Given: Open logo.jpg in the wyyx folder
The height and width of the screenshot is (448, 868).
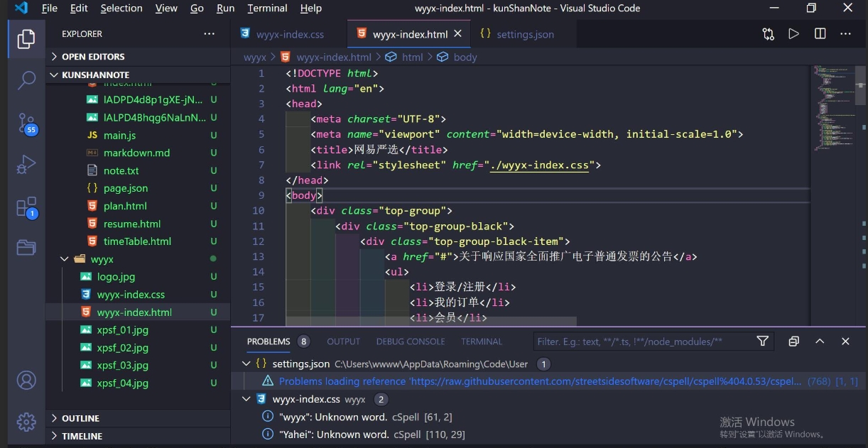Looking at the screenshot, I should (x=116, y=277).
